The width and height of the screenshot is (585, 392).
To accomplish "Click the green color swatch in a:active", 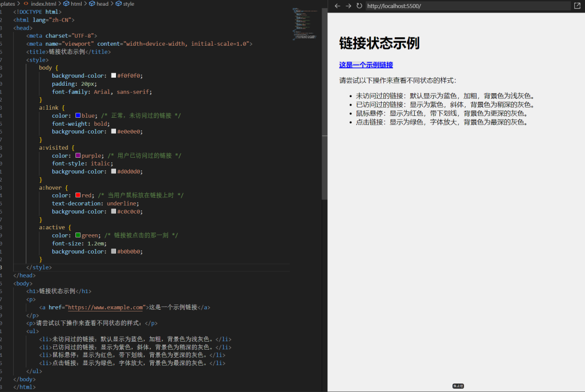I will [78, 235].
